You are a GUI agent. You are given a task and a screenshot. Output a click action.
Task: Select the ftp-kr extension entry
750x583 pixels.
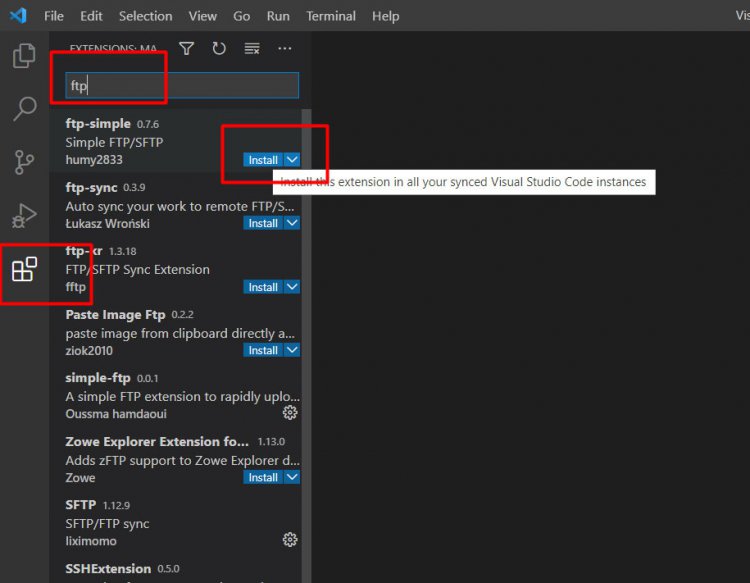coord(150,269)
